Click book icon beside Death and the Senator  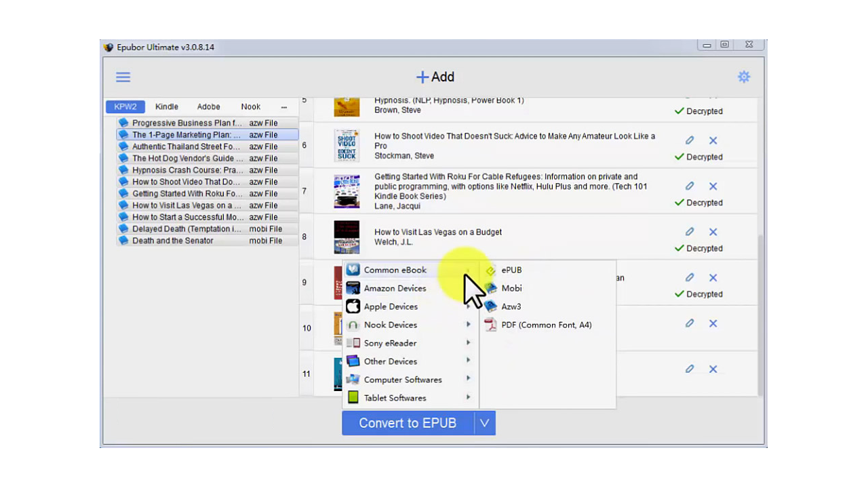(123, 241)
